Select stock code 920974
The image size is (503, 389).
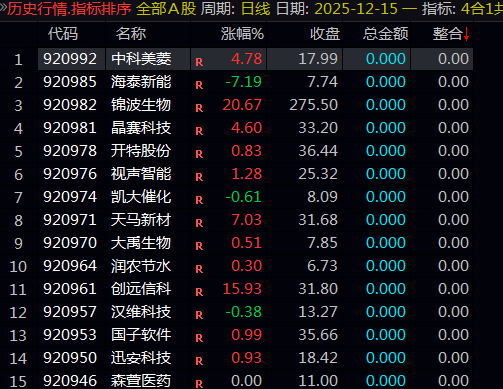(70, 197)
